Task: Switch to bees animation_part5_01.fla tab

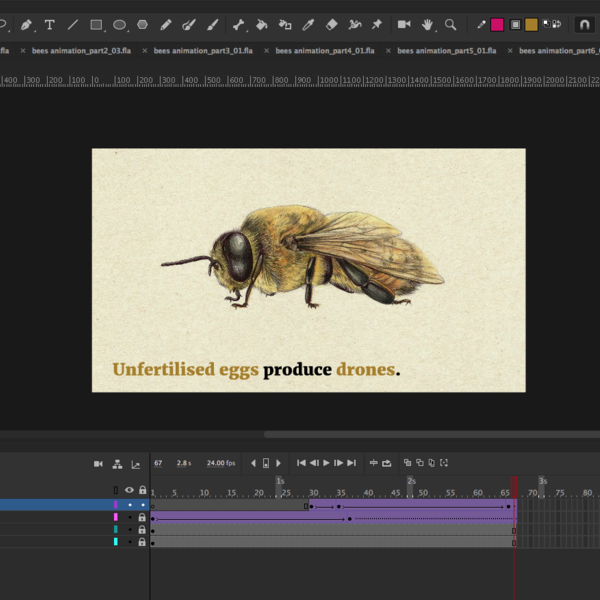Action: pos(447,51)
